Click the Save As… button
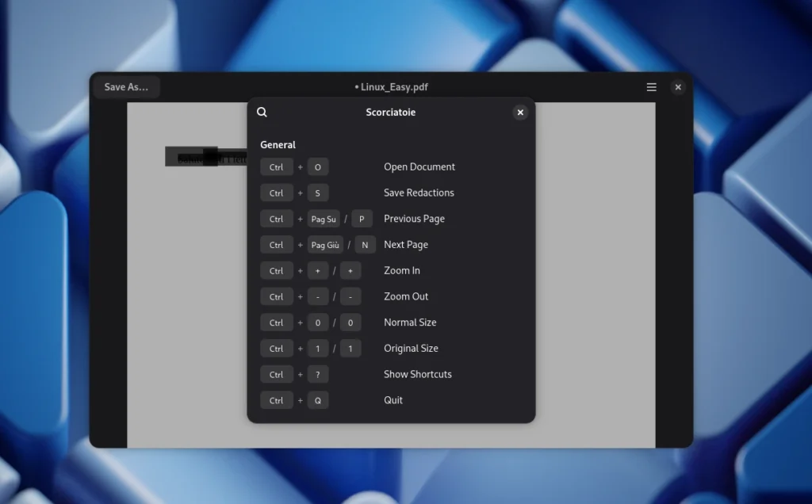Viewport: 812px width, 504px height. tap(126, 87)
